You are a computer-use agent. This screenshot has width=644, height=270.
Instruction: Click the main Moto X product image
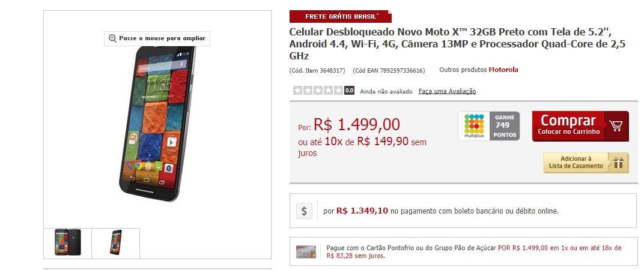[x=158, y=123]
